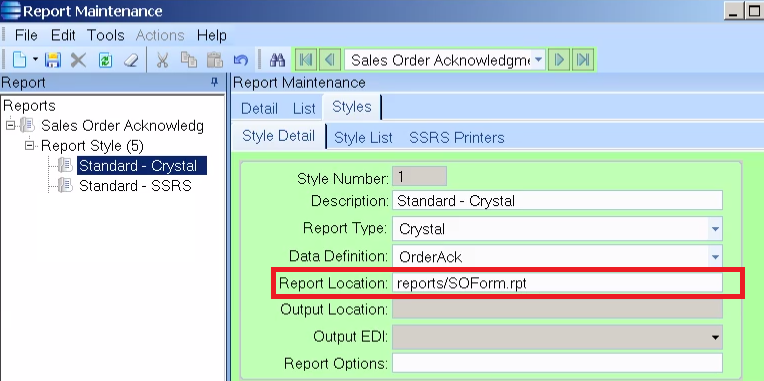Click the Report Location input field
The image size is (764, 381).
(x=557, y=283)
